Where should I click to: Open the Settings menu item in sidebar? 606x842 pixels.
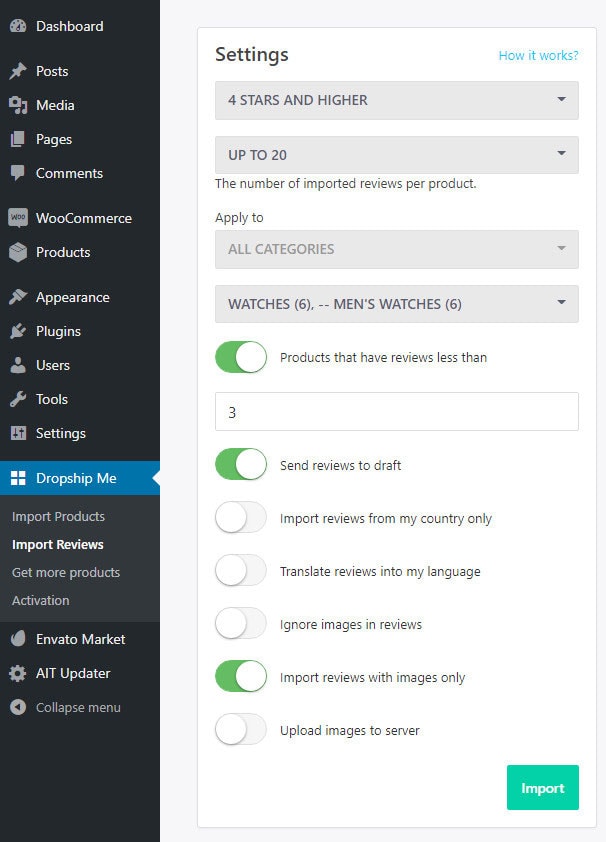[80, 433]
